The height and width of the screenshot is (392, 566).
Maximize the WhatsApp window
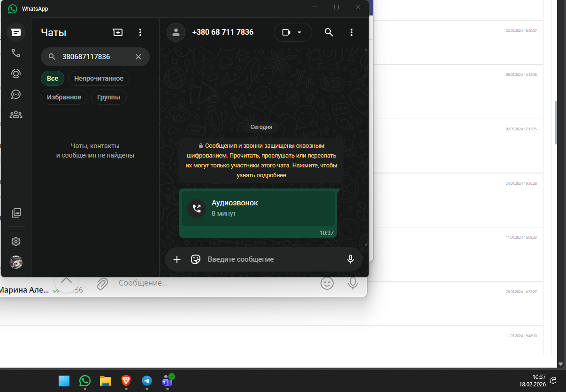tap(337, 7)
